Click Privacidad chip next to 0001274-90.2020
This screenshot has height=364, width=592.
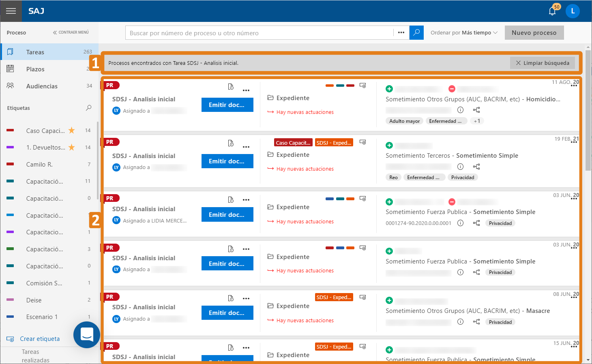tap(500, 223)
